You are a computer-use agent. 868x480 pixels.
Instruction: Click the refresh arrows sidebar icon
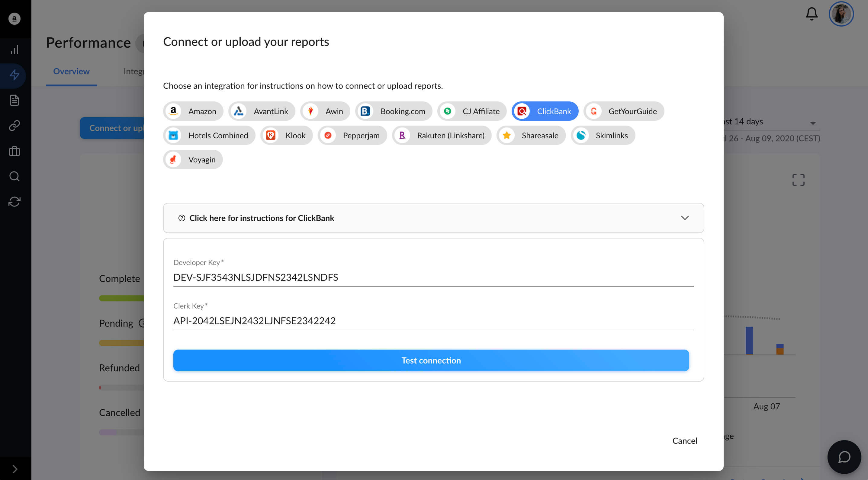[x=14, y=202]
